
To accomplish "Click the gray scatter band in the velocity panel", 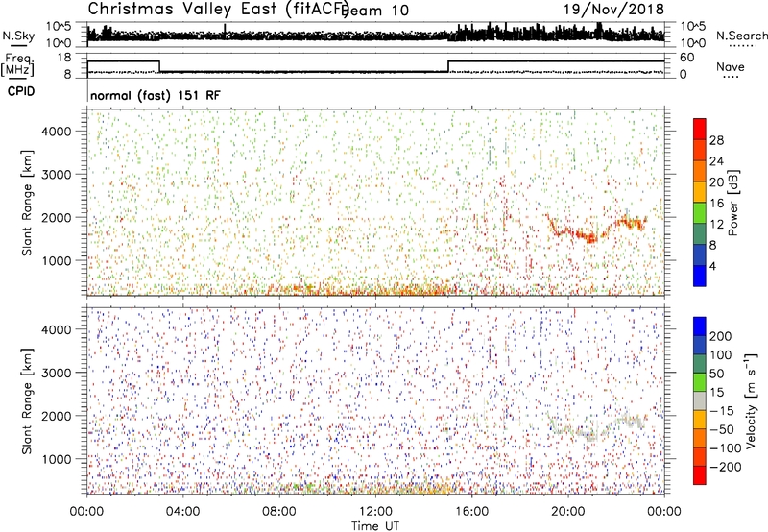I will pyautogui.click(x=595, y=426).
